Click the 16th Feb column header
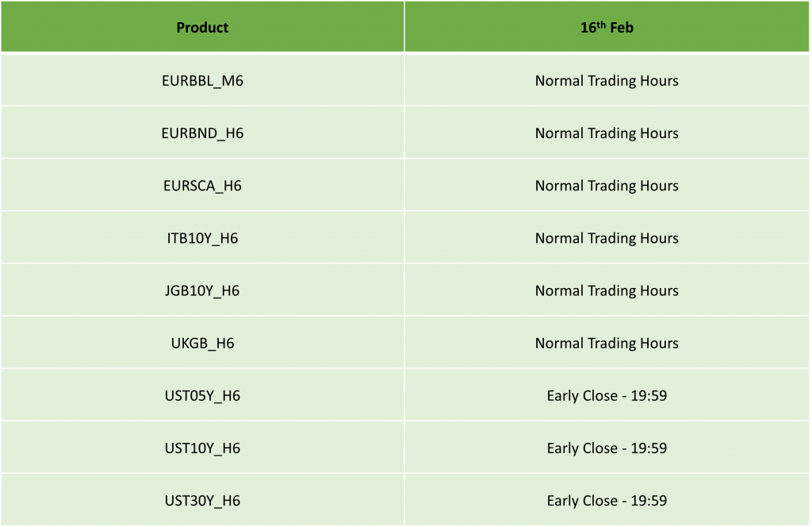Image resolution: width=812 pixels, height=527 pixels. (x=607, y=28)
